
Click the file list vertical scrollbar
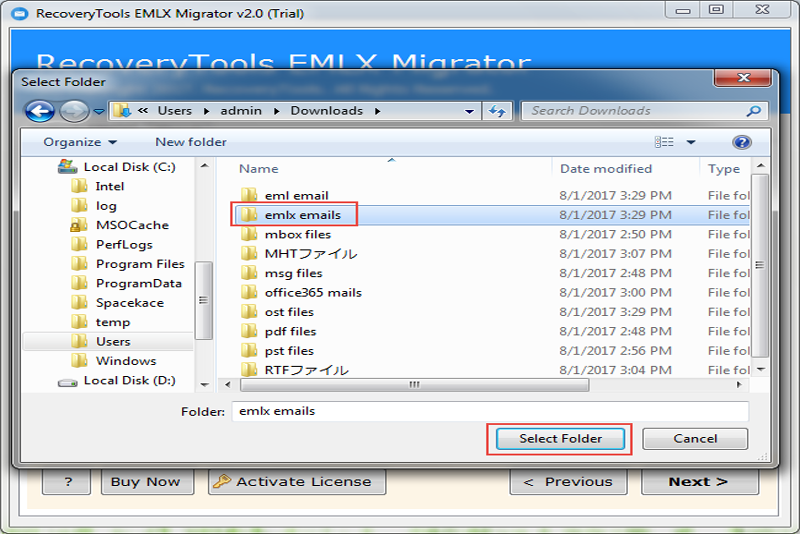pyautogui.click(x=760, y=265)
